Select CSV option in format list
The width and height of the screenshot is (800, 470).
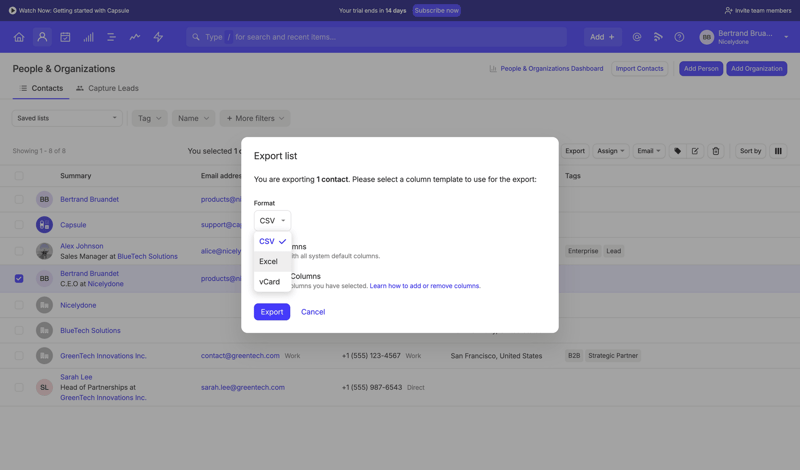pos(272,241)
